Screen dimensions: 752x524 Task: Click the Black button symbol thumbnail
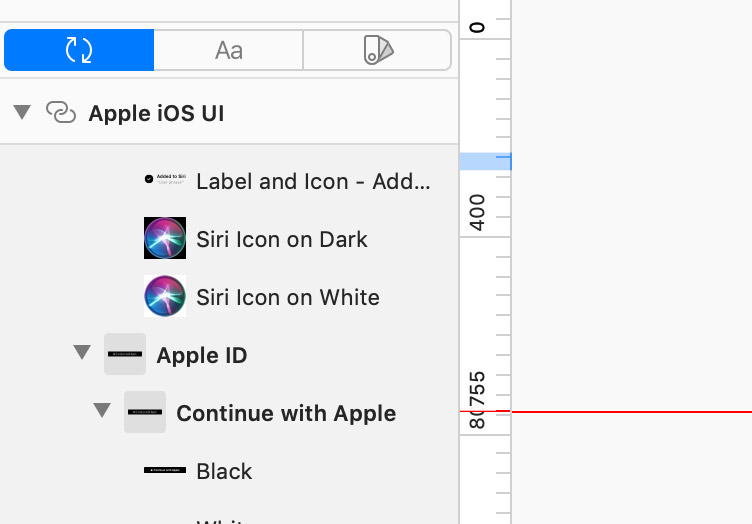[165, 470]
